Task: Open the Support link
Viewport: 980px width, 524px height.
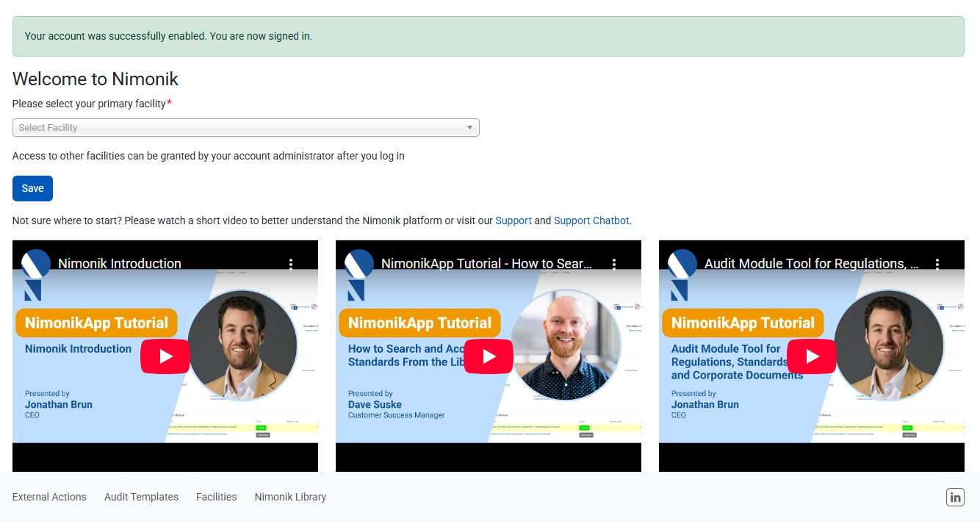Action: click(x=514, y=220)
